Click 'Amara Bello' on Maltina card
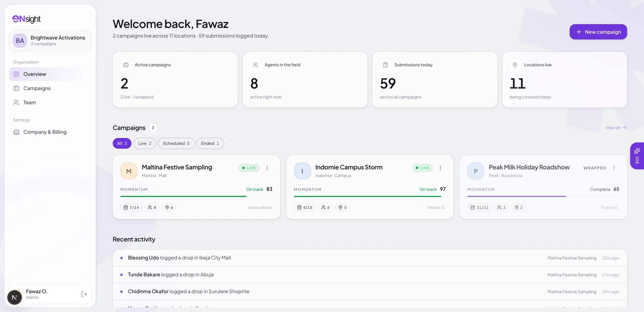 tap(260, 208)
